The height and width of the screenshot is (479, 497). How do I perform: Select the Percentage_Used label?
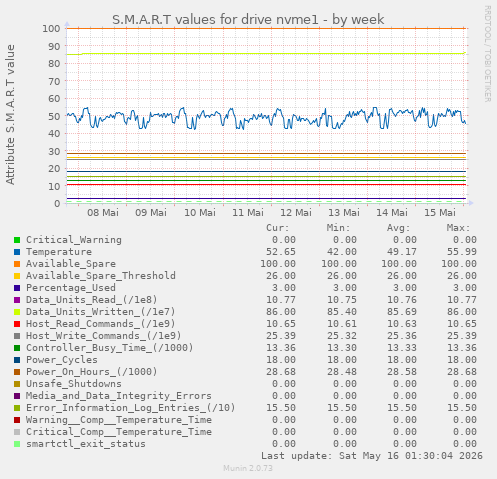pos(71,288)
